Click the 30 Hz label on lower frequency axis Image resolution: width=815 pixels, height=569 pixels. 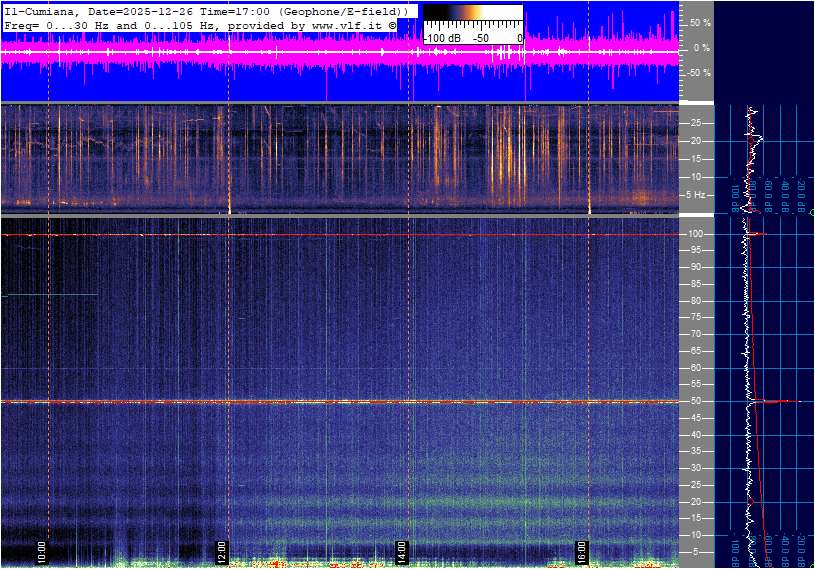pos(695,468)
